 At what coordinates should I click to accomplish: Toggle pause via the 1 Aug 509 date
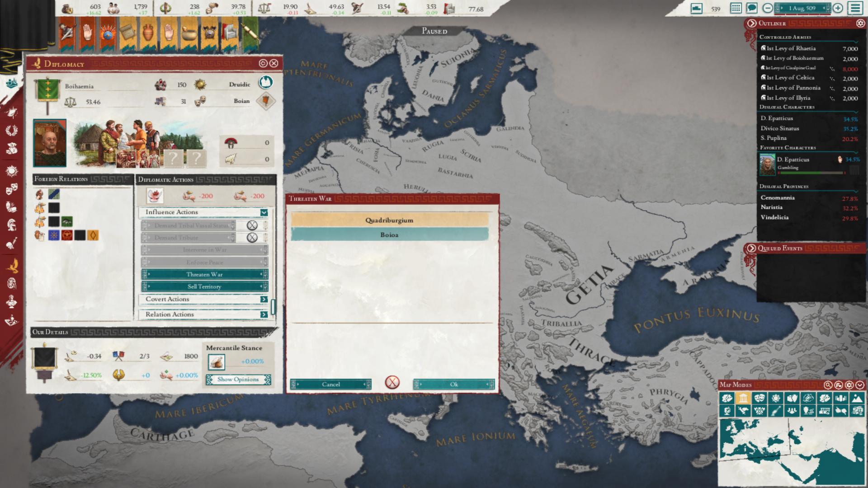point(802,8)
